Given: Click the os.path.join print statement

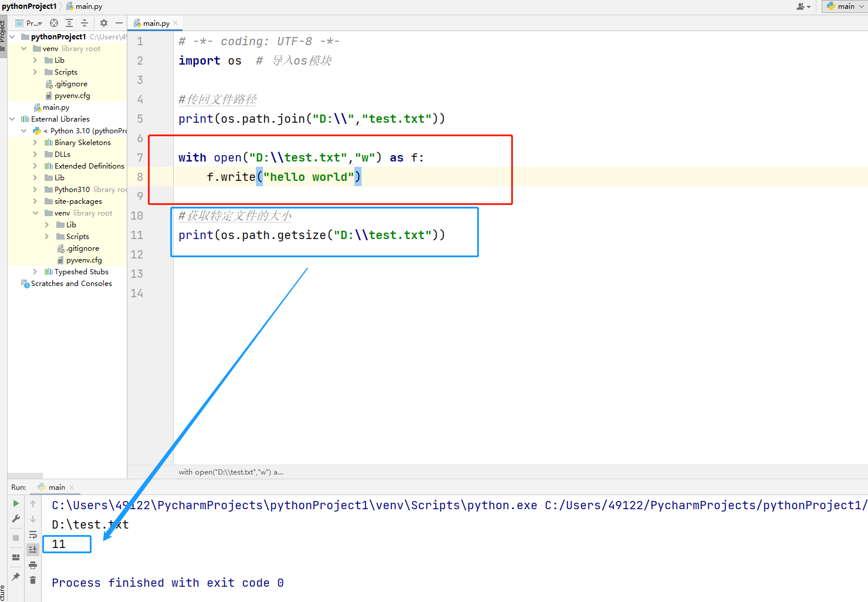Looking at the screenshot, I should [x=312, y=119].
